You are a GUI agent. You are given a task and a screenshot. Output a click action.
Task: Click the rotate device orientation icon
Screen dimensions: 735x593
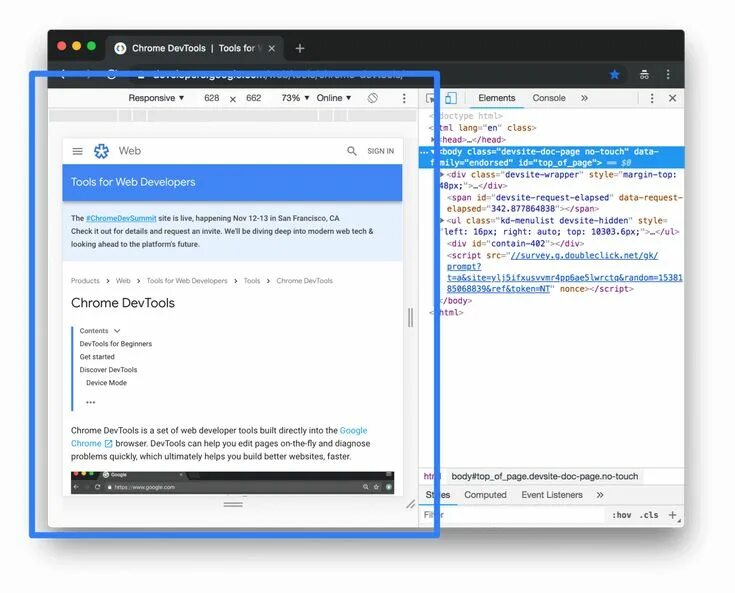pyautogui.click(x=373, y=98)
